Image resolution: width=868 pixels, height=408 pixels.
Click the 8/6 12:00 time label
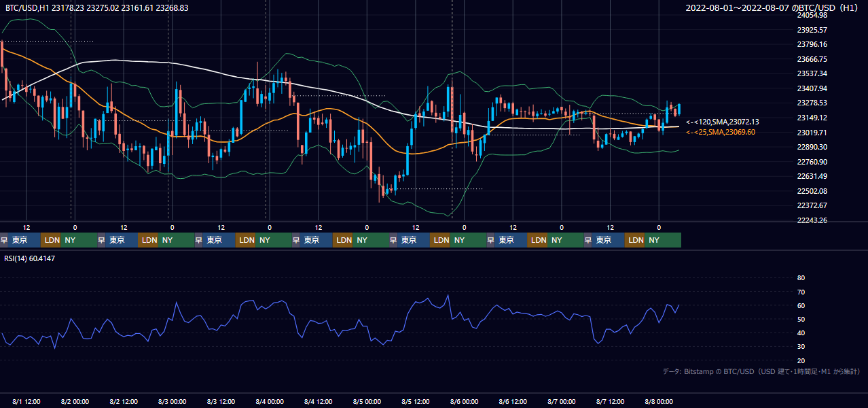[x=513, y=402]
